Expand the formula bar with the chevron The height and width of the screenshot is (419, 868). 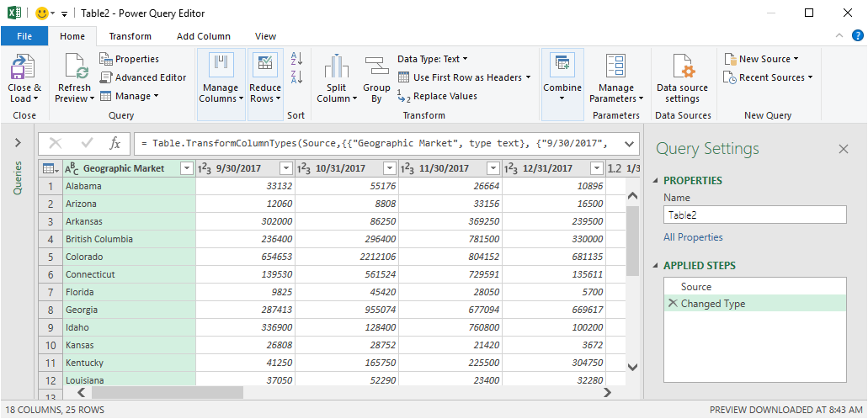[629, 143]
